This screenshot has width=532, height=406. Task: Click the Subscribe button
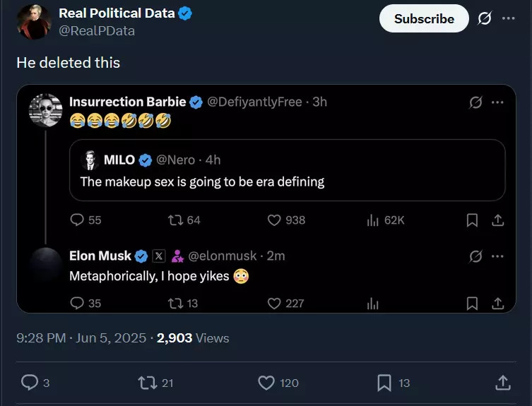(x=424, y=19)
